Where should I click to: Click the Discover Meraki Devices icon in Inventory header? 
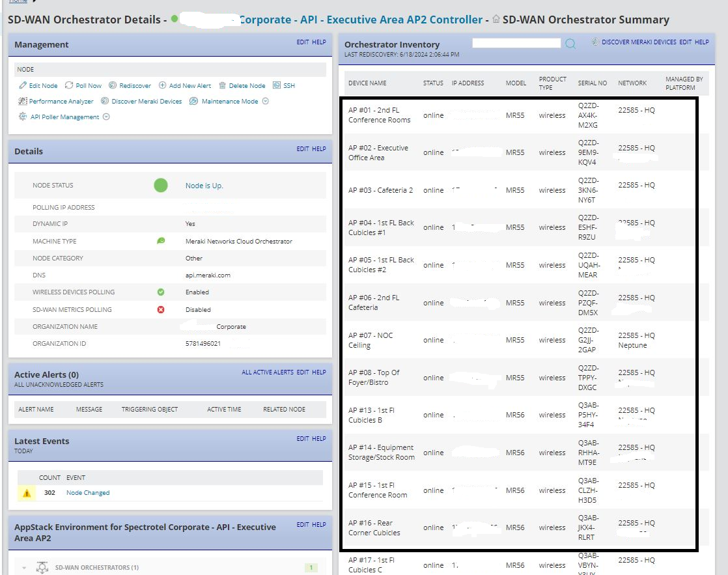tap(595, 42)
